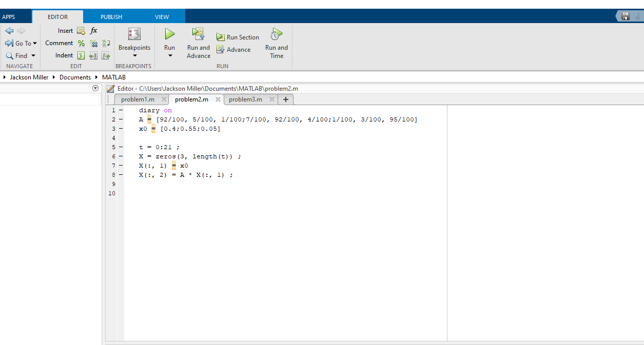644x345 pixels.
Task: Expand the path arrow before MATLAB folder
Action: 96,77
